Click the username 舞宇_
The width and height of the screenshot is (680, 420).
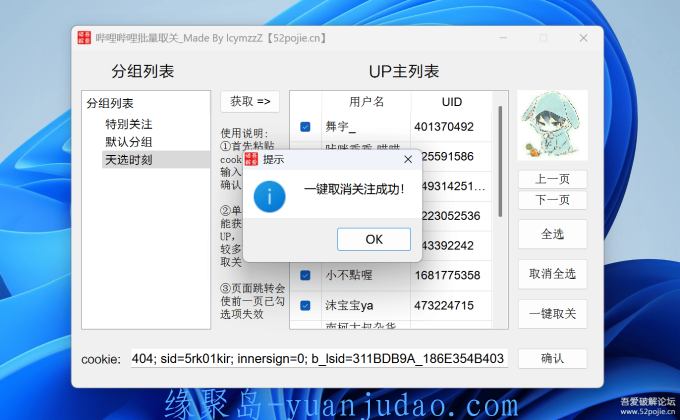[340, 127]
